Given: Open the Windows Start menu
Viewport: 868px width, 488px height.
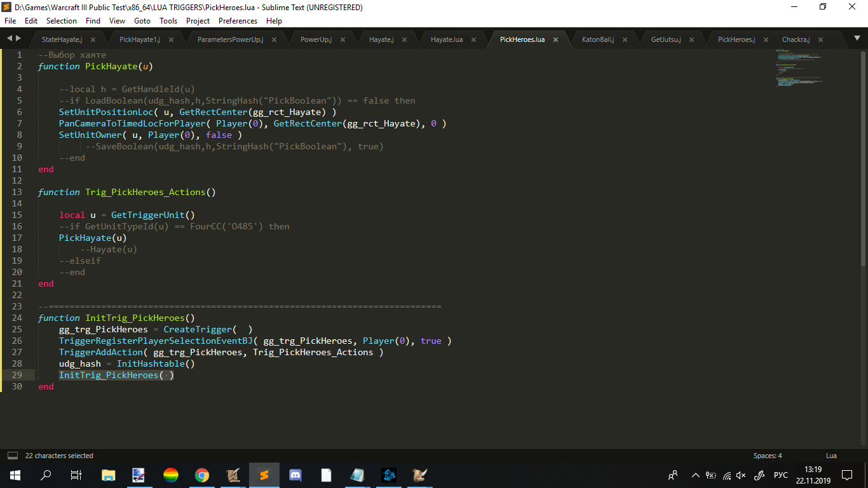Looking at the screenshot, I should pos(15,475).
